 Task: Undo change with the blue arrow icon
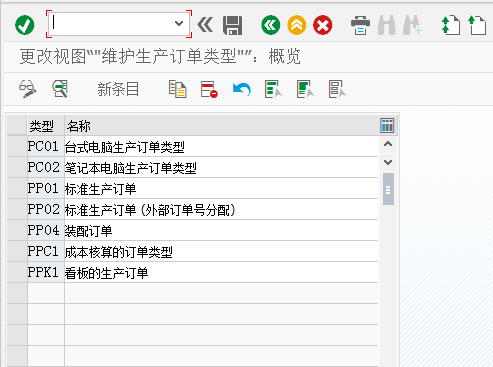point(242,89)
